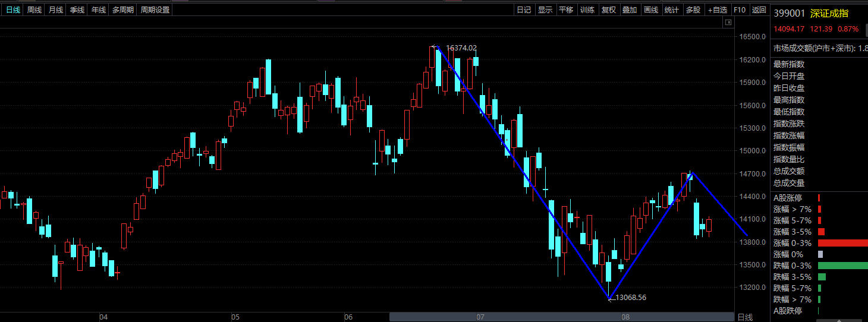This screenshot has width=868, height=322.
Task: Start the 训练 training mode
Action: click(587, 10)
